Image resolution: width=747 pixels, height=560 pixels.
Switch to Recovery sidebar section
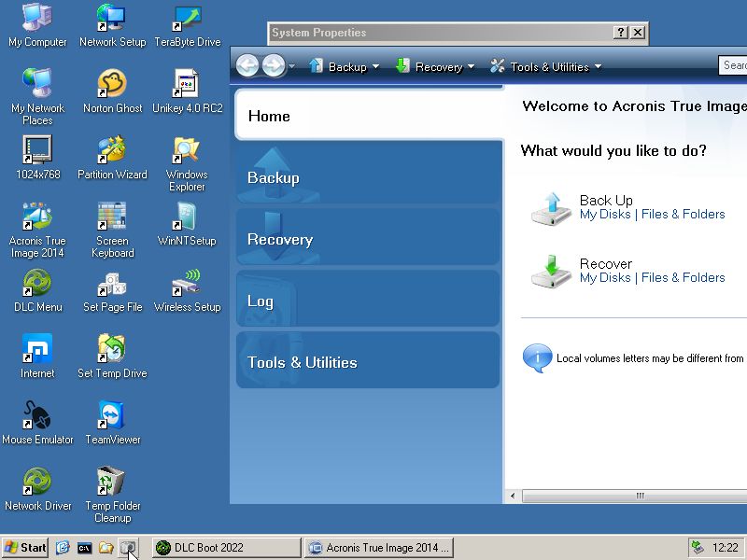click(368, 237)
